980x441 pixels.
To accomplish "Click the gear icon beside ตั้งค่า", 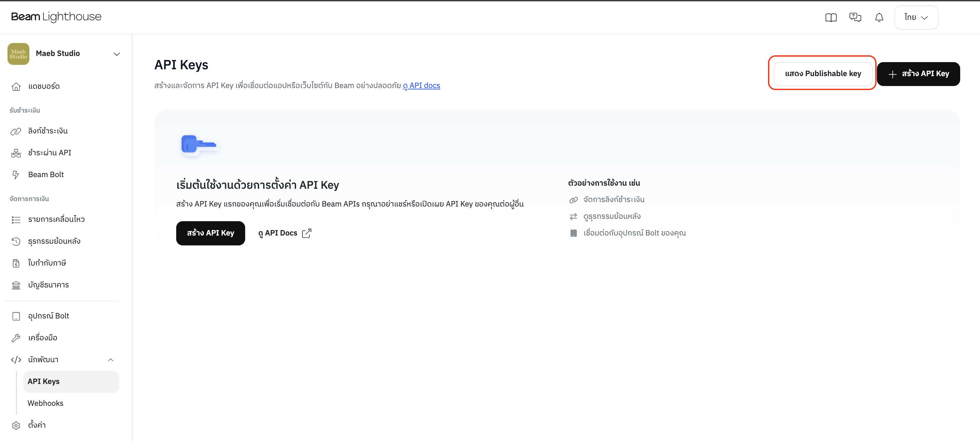I will [x=16, y=426].
